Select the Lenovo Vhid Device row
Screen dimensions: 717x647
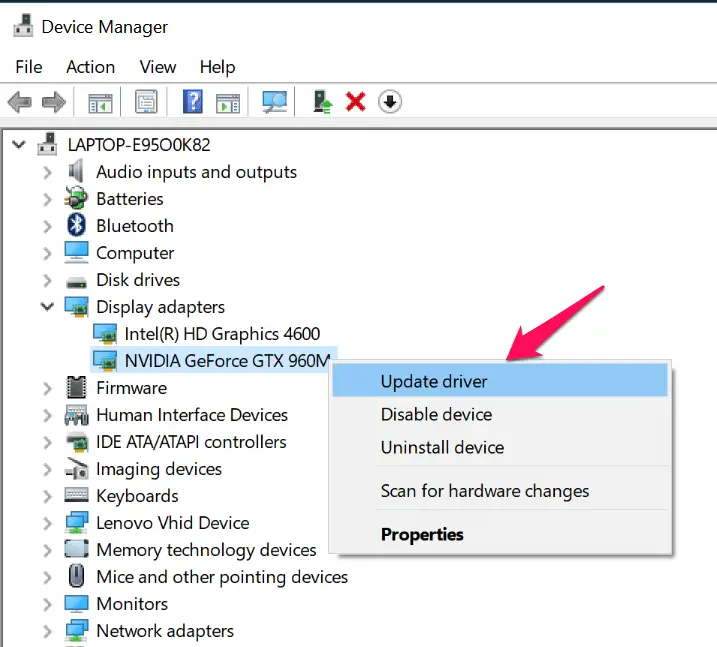coord(172,523)
